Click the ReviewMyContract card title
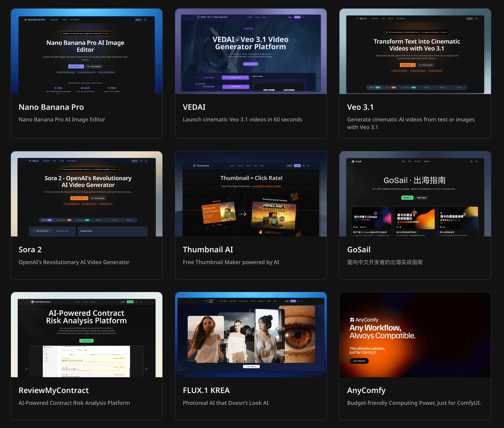 coord(54,390)
